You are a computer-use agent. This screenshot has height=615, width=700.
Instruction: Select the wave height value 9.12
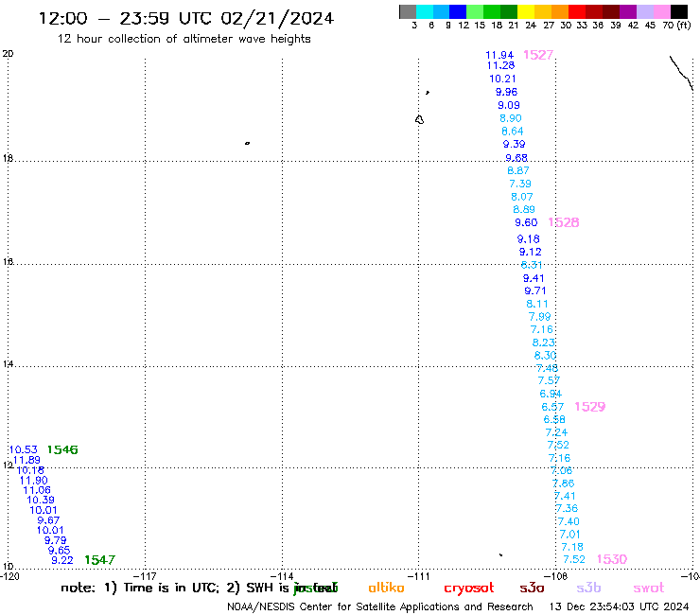coord(531,252)
